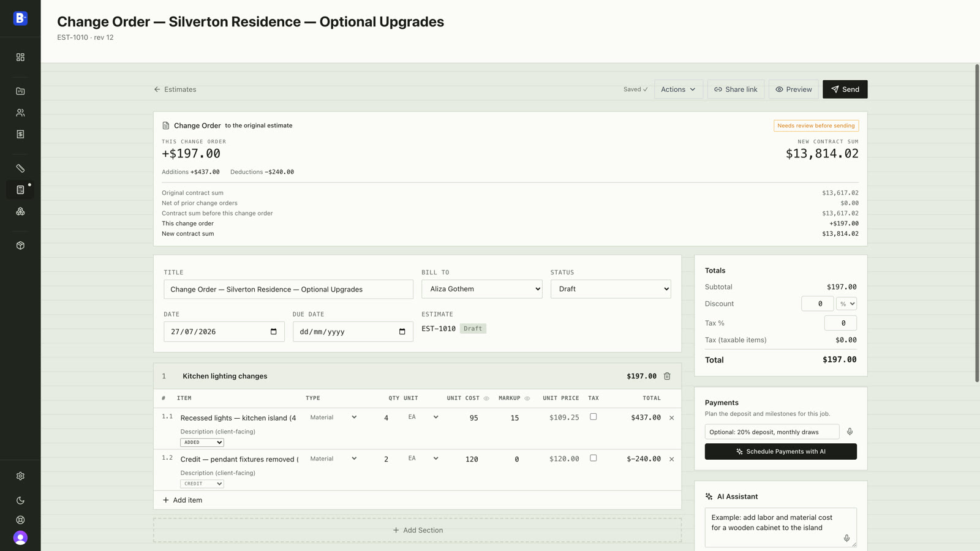Open the dashboard grid icon in sidebar
The image size is (980, 551).
[x=20, y=57]
